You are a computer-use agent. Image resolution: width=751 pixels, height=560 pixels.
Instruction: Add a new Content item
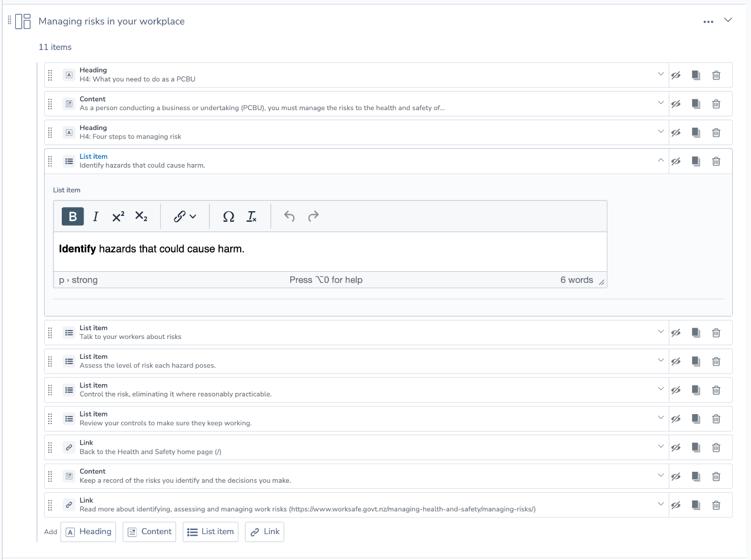click(149, 532)
